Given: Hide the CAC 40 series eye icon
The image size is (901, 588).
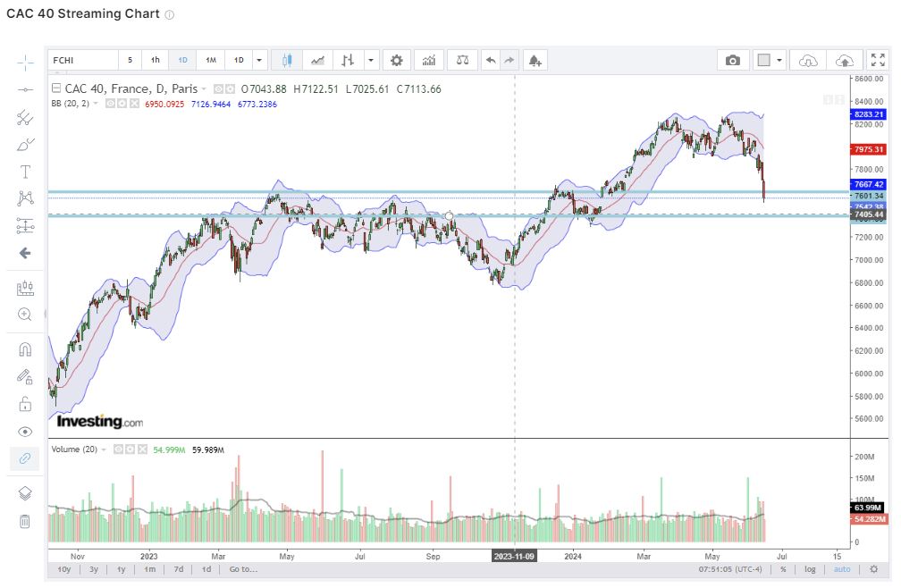Looking at the screenshot, I should tap(218, 89).
